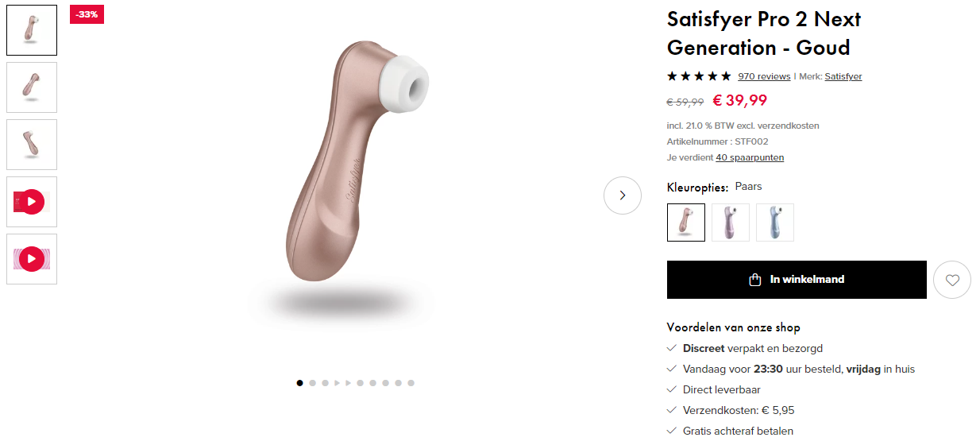Open the 40 spaarpunten link

(750, 157)
